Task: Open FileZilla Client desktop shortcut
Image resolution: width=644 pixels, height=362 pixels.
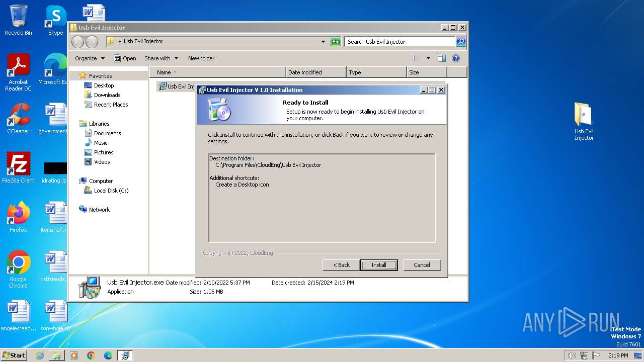Action: [x=18, y=168]
